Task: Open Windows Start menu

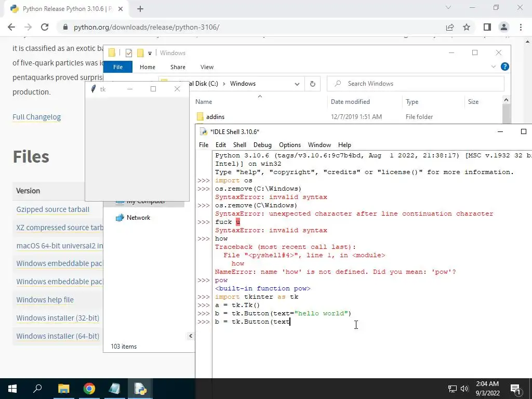Action: pyautogui.click(x=12, y=389)
